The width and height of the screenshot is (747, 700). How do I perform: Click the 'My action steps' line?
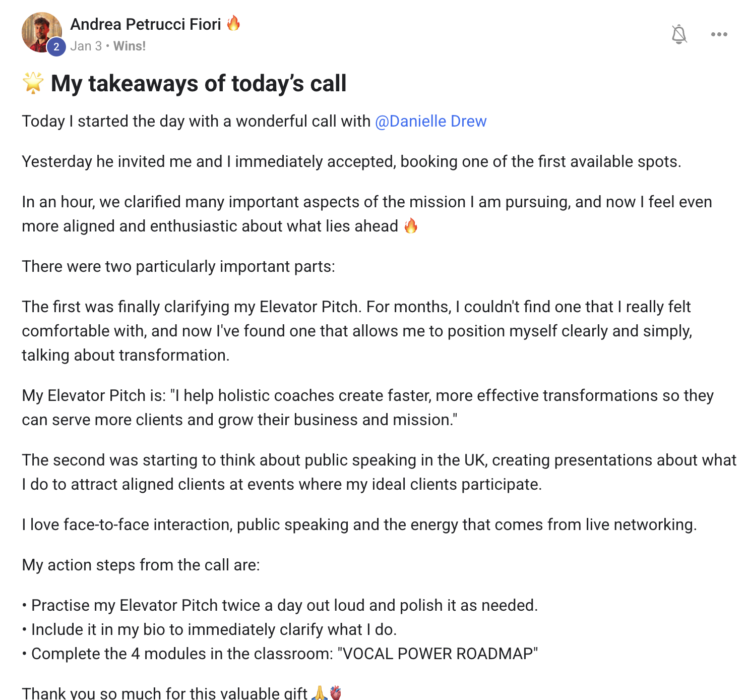coord(141,565)
